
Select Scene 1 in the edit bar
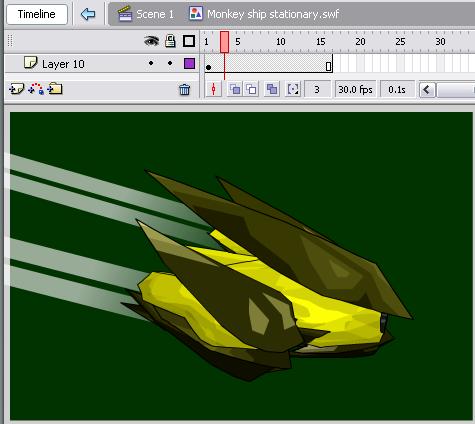155,14
